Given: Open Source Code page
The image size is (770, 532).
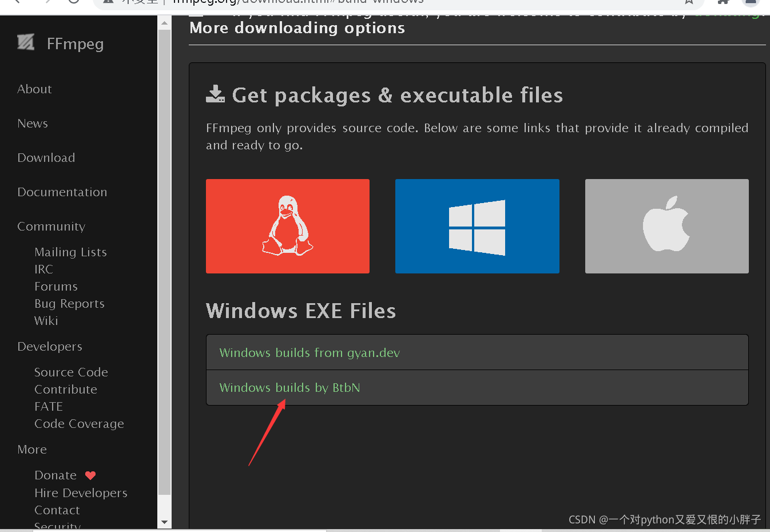Looking at the screenshot, I should (x=71, y=372).
